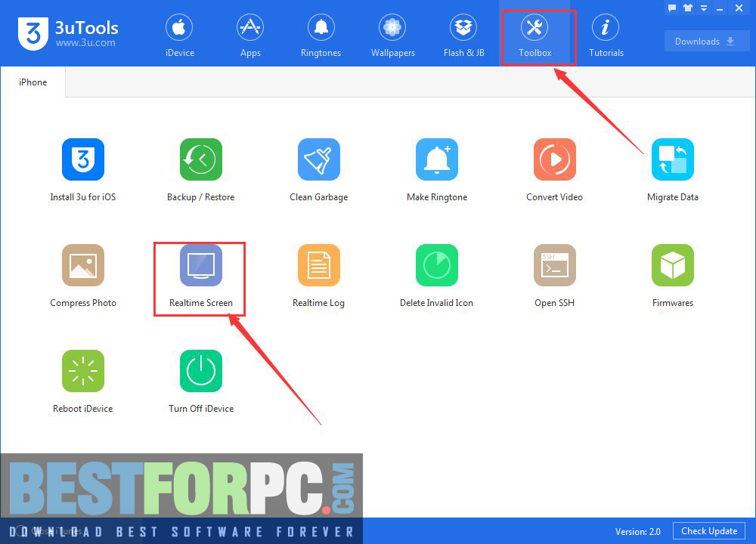Open the Ringtones section
756x544 pixels.
coord(321,36)
